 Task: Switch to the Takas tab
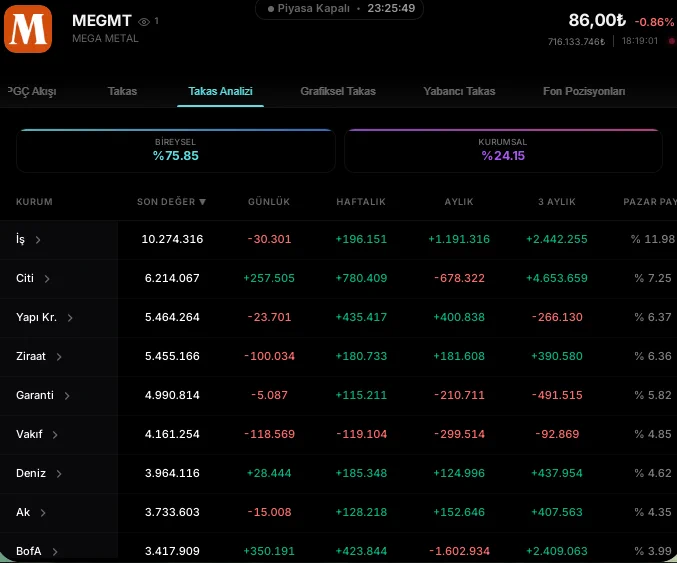coord(122,91)
